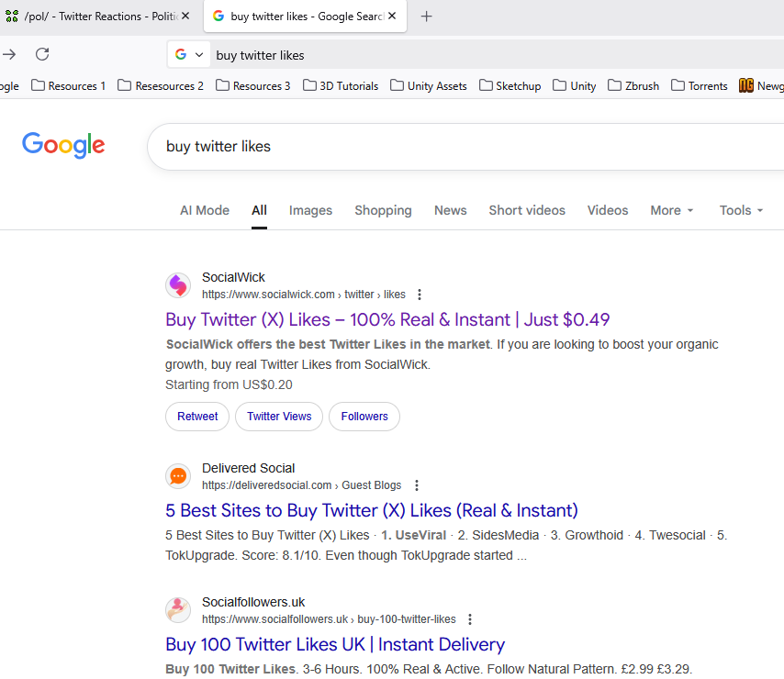Expand the More dropdown menu
Image resolution: width=784 pixels, height=679 pixels.
(x=671, y=210)
